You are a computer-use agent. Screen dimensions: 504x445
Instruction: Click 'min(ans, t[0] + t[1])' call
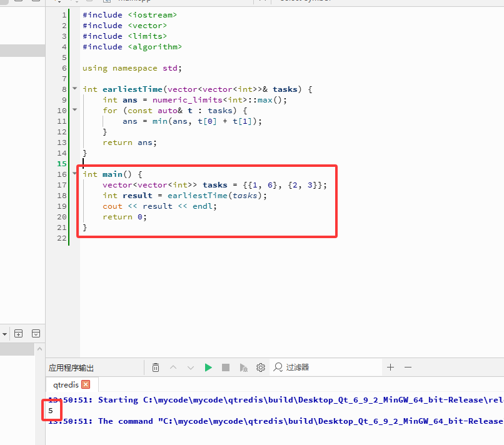tap(204, 121)
